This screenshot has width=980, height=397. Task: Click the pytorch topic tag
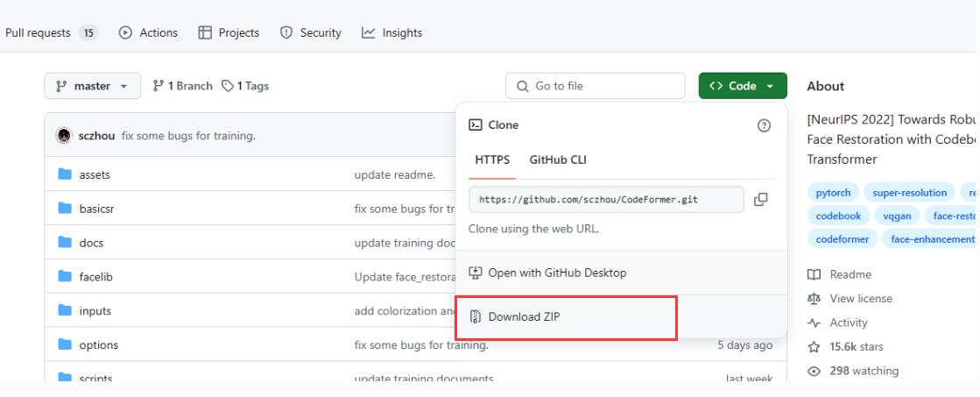[834, 193]
